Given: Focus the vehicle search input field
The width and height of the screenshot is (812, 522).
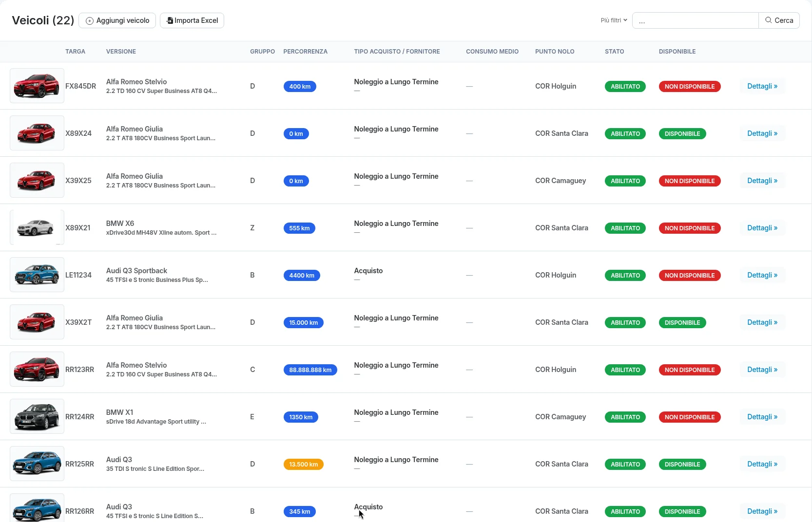Looking at the screenshot, I should tap(695, 20).
